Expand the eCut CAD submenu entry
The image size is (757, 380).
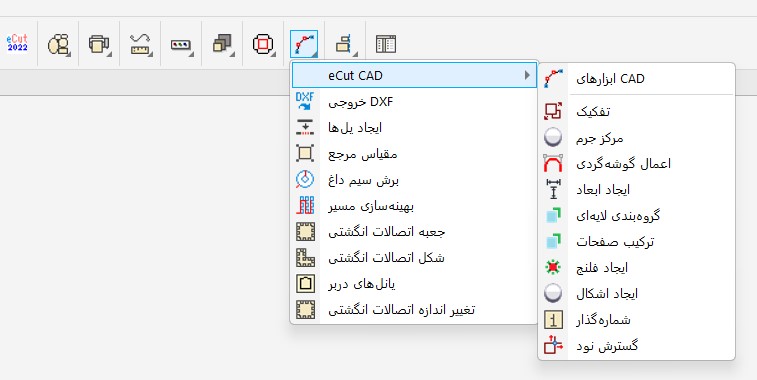[x=414, y=75]
